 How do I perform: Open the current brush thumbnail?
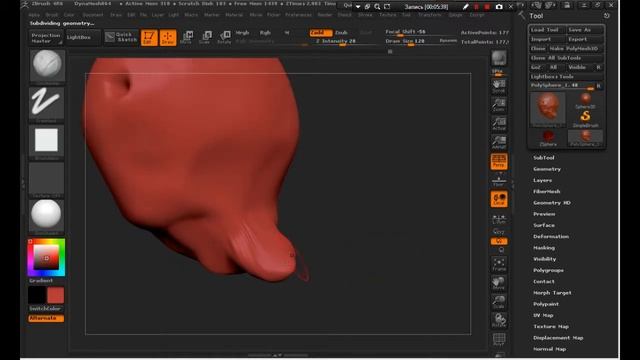click(x=47, y=65)
